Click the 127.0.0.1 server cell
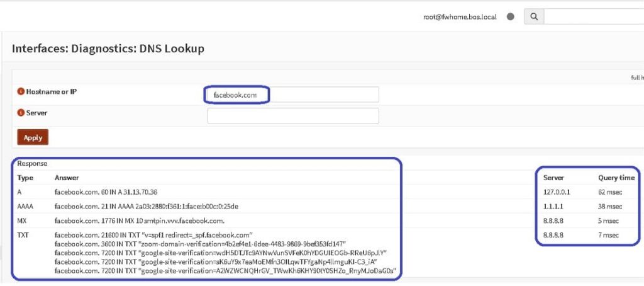This screenshot has height=286, width=644. pos(557,192)
